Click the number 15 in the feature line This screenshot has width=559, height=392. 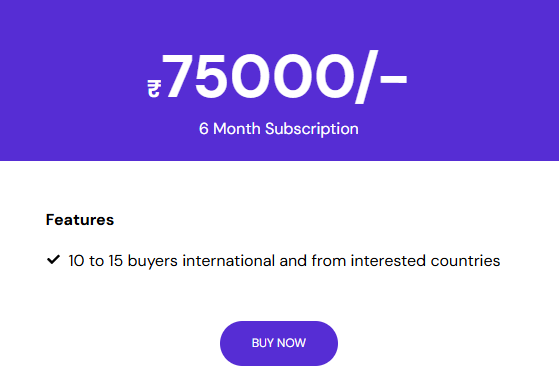[x=116, y=261]
